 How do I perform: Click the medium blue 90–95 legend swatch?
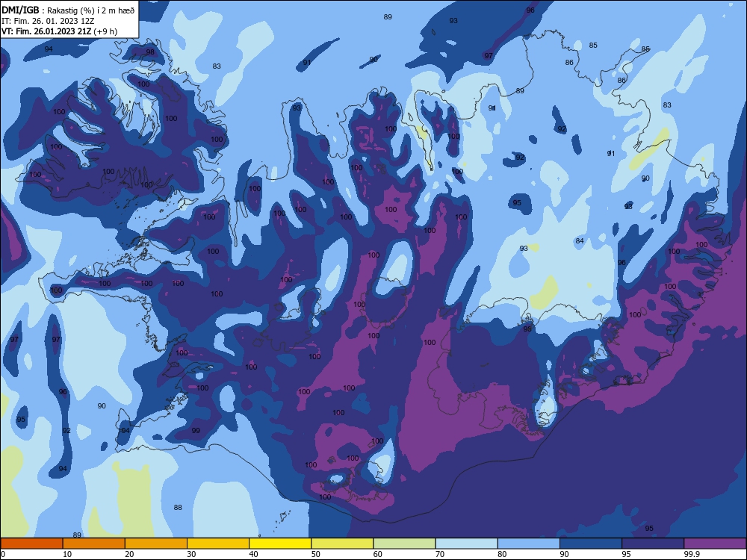point(591,544)
